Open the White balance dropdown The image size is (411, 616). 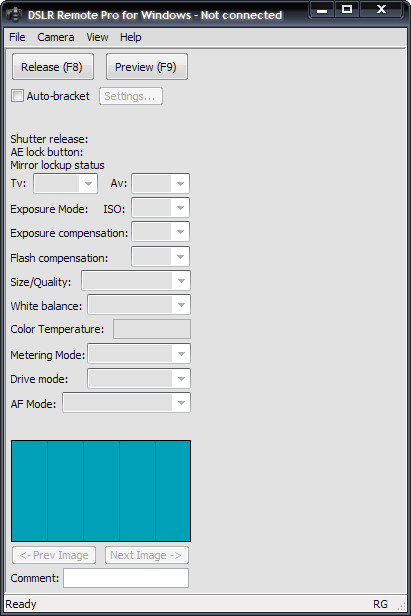click(139, 305)
